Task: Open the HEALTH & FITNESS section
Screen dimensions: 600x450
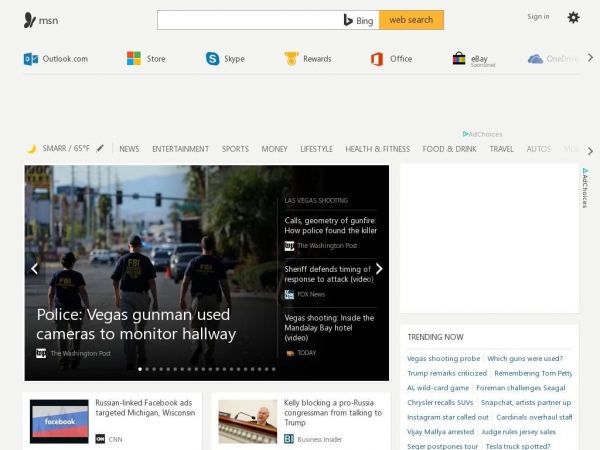Action: [378, 149]
